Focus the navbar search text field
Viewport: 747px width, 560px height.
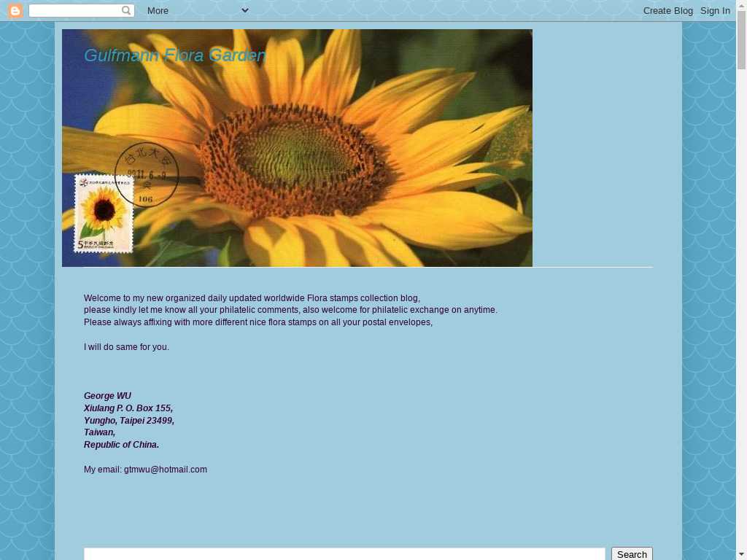coord(74,11)
